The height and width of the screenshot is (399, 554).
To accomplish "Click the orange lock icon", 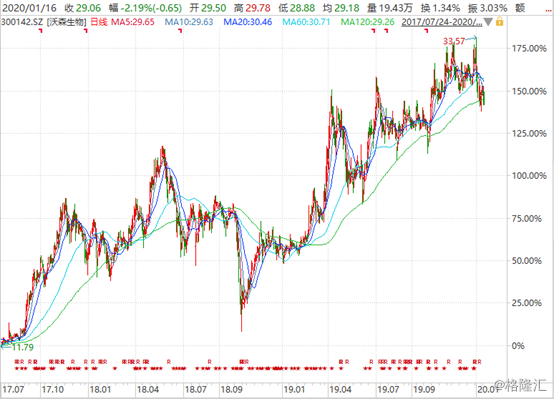I will pyautogui.click(x=499, y=22).
